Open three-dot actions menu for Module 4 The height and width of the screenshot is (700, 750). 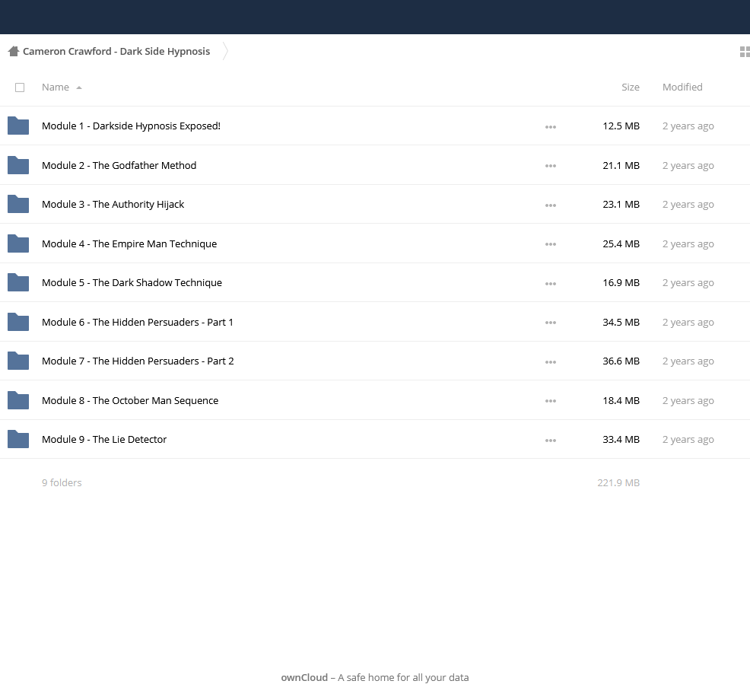coord(551,244)
